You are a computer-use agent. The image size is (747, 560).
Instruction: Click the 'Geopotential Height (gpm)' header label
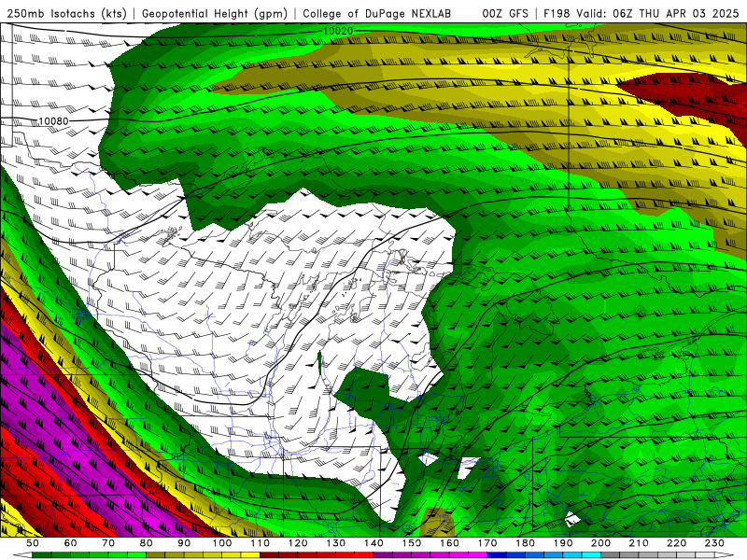(x=215, y=13)
